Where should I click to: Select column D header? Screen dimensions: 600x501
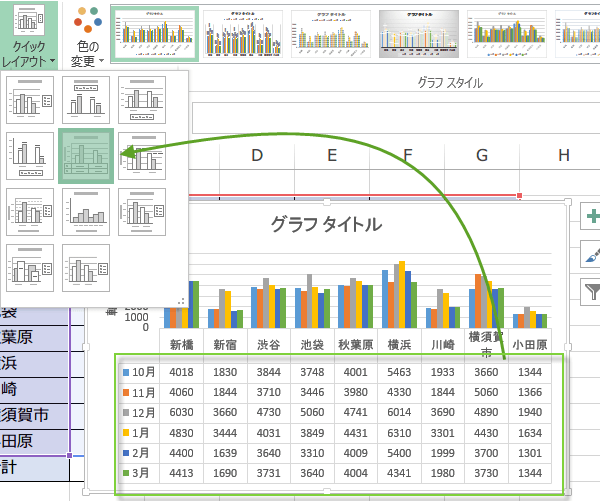point(257,155)
